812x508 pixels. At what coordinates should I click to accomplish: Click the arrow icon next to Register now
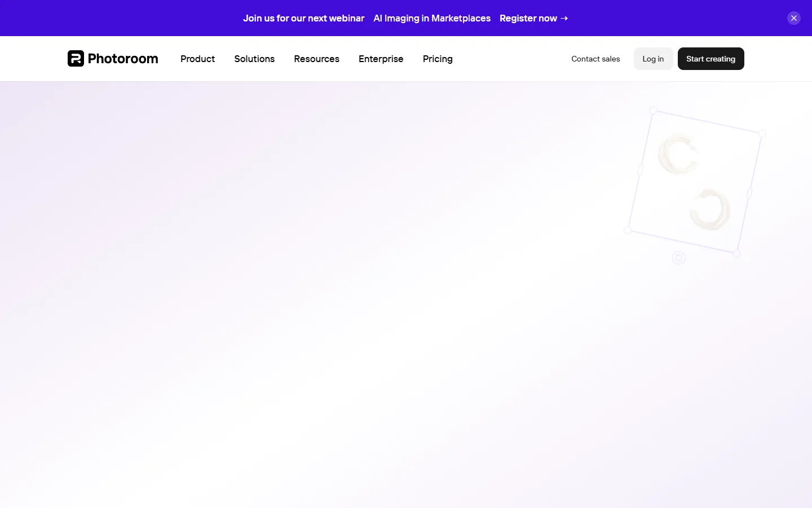click(x=564, y=18)
